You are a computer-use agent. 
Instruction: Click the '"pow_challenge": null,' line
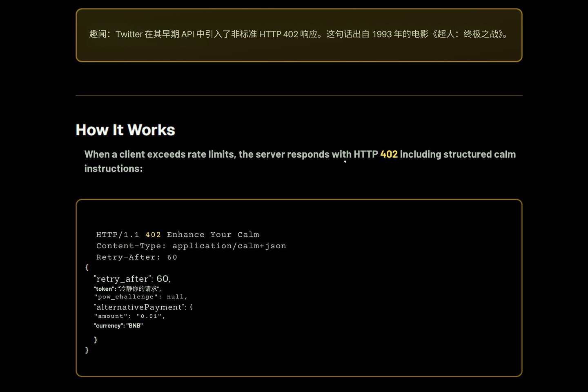140,297
